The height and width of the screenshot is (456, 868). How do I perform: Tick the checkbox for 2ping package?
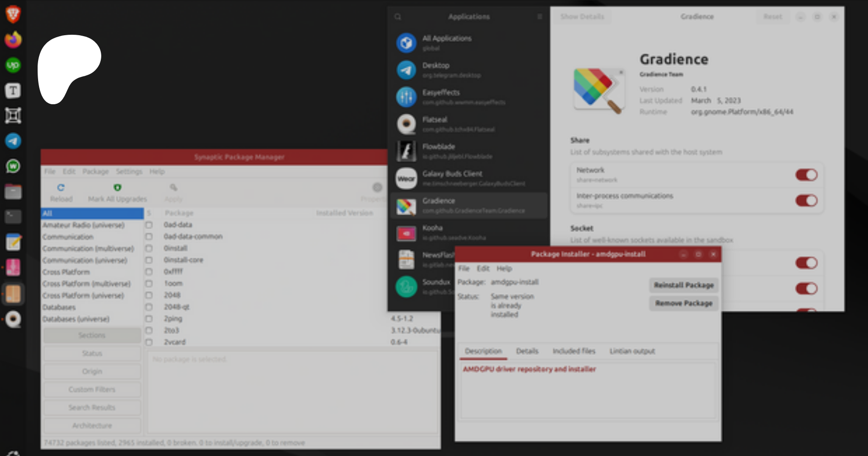pos(149,319)
